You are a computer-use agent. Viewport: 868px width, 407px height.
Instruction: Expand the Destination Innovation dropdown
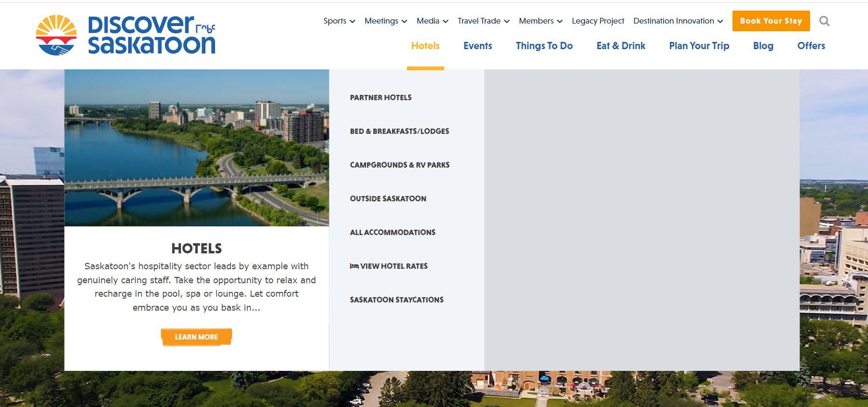tap(678, 21)
